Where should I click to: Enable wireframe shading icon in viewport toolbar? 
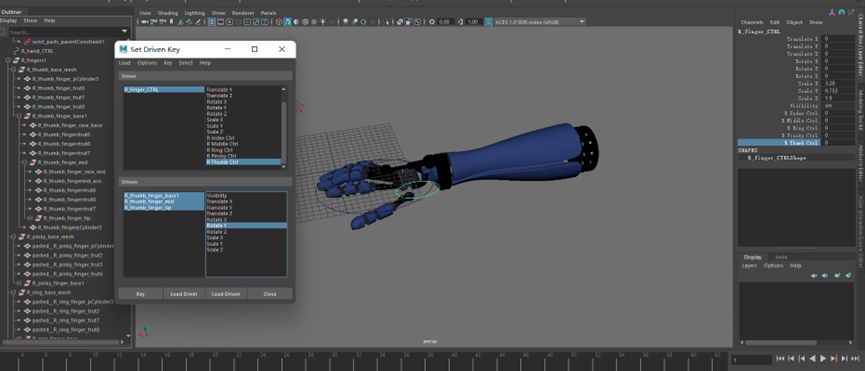(x=279, y=22)
